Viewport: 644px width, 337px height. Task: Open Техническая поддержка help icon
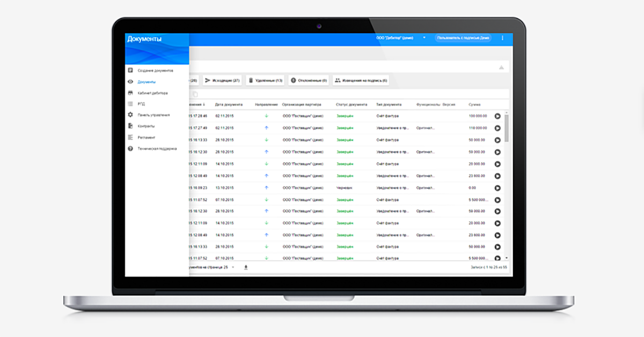[x=129, y=148]
